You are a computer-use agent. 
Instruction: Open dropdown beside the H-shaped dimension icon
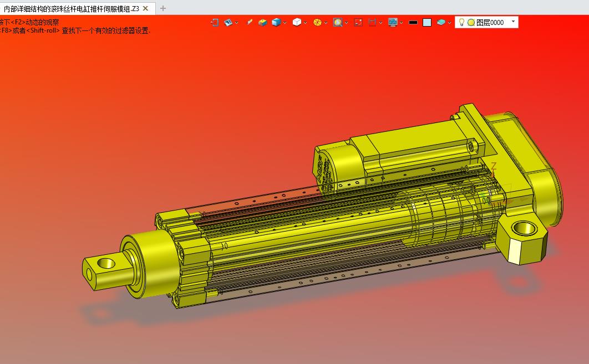tap(381, 23)
